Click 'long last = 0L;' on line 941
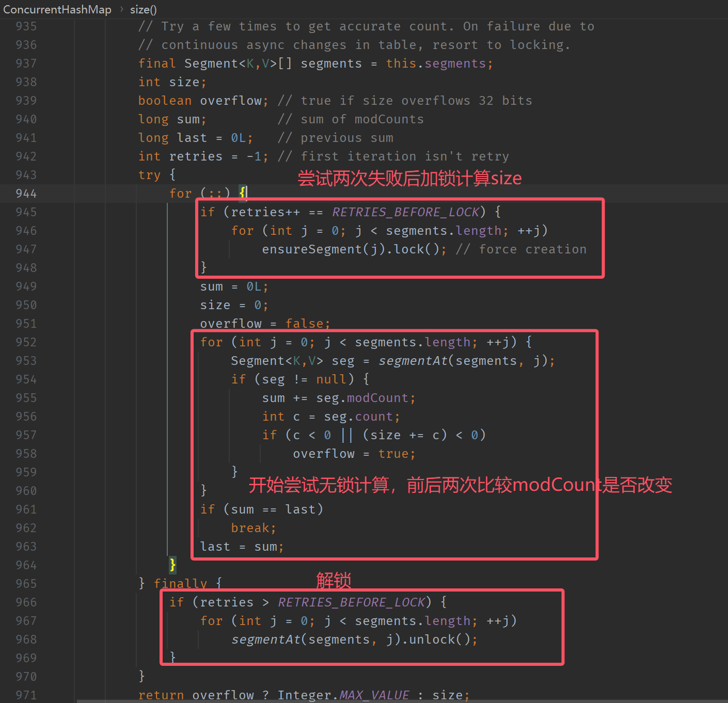The height and width of the screenshot is (703, 728). click(196, 138)
